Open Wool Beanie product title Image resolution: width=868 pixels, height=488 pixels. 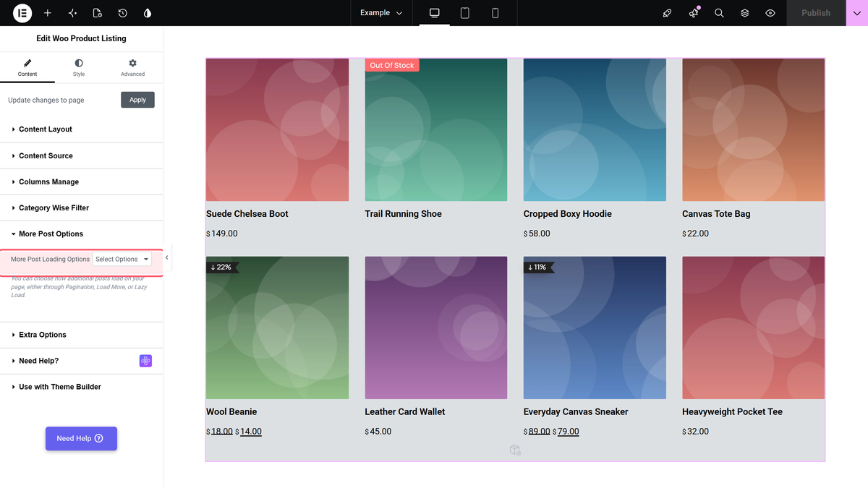[x=231, y=412]
